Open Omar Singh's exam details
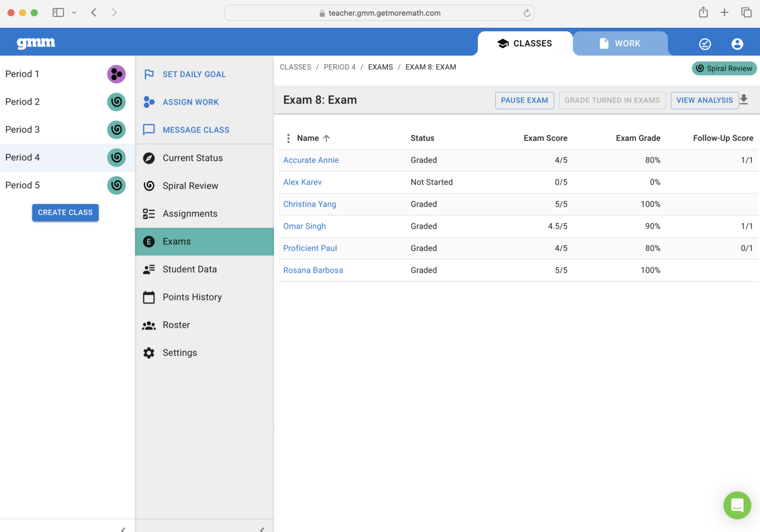The height and width of the screenshot is (532, 760). click(x=304, y=226)
